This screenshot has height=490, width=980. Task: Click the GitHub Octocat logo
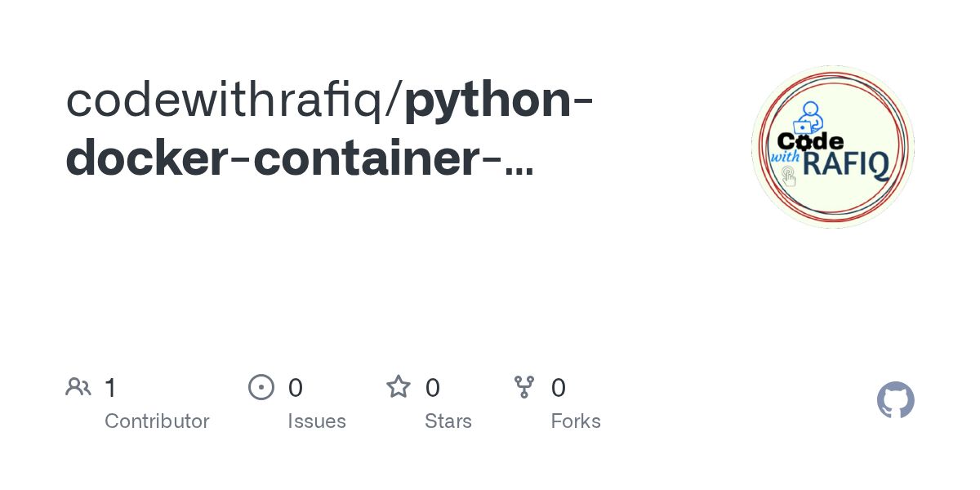[x=896, y=400]
